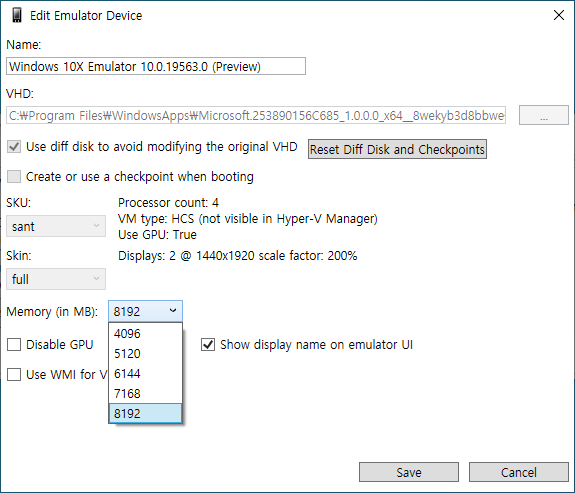Screen dimensions: 575x493
Task: Click the VM type: HCS text
Action: pos(248,219)
